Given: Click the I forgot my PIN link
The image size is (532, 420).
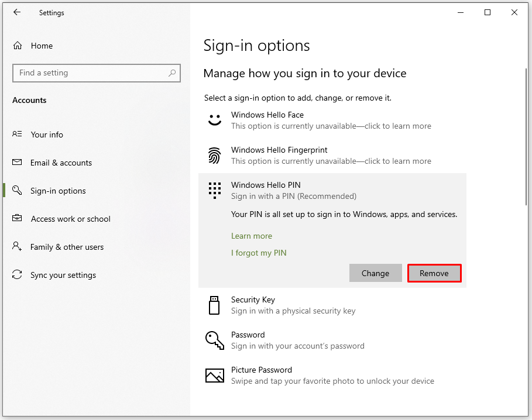Looking at the screenshot, I should [259, 253].
